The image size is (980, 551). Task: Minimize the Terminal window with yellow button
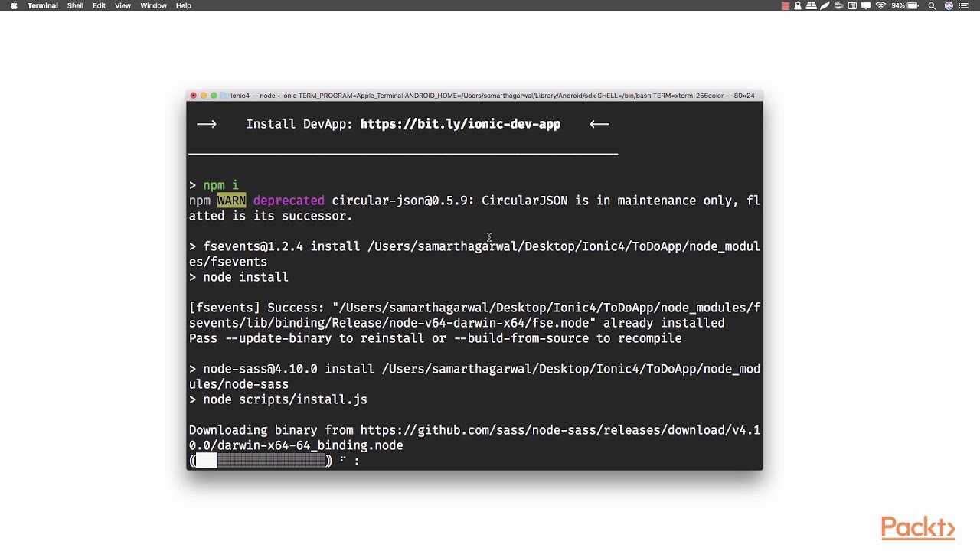204,96
